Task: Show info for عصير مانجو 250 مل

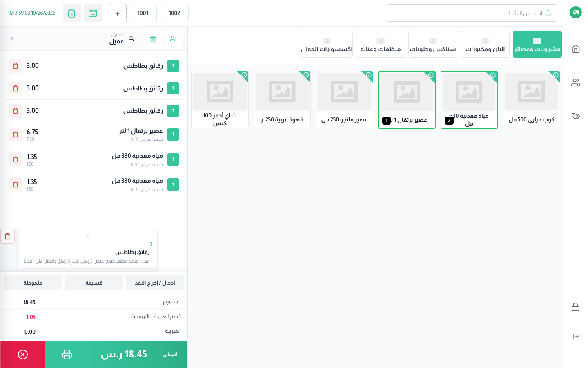Action: (x=369, y=75)
